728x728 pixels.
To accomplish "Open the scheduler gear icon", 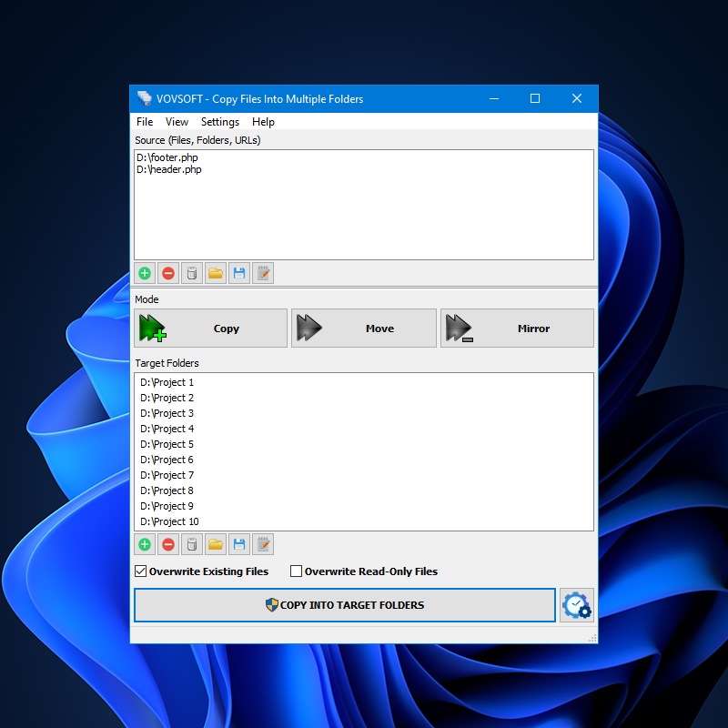I will (577, 605).
